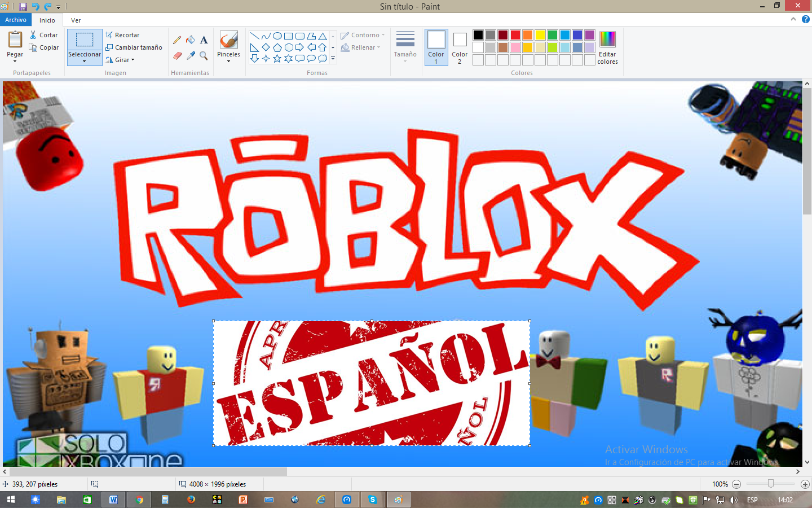Select the Fill with color bucket tool
This screenshot has height=508, width=812.
pyautogui.click(x=191, y=40)
